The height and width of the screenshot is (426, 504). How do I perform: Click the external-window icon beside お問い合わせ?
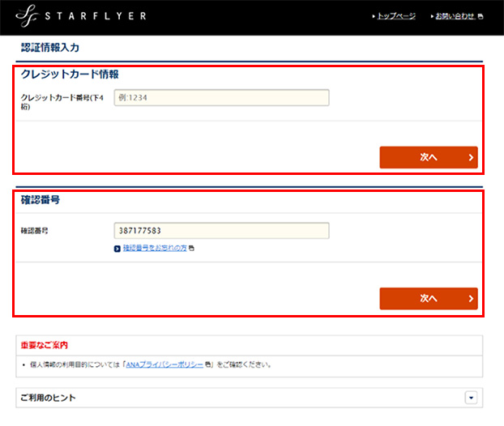[481, 16]
